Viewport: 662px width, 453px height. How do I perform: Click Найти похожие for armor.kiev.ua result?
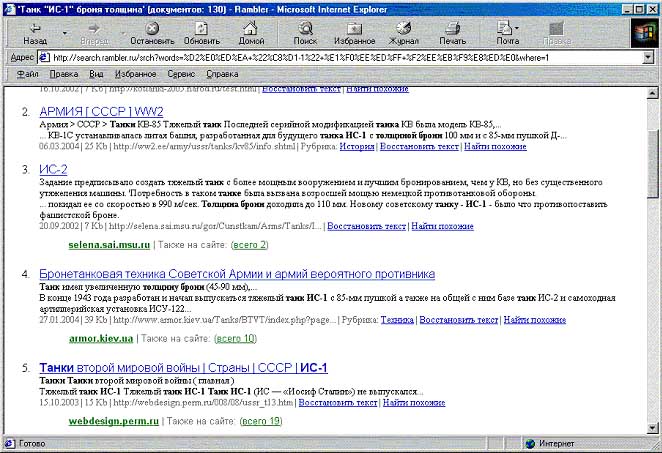coord(534,320)
